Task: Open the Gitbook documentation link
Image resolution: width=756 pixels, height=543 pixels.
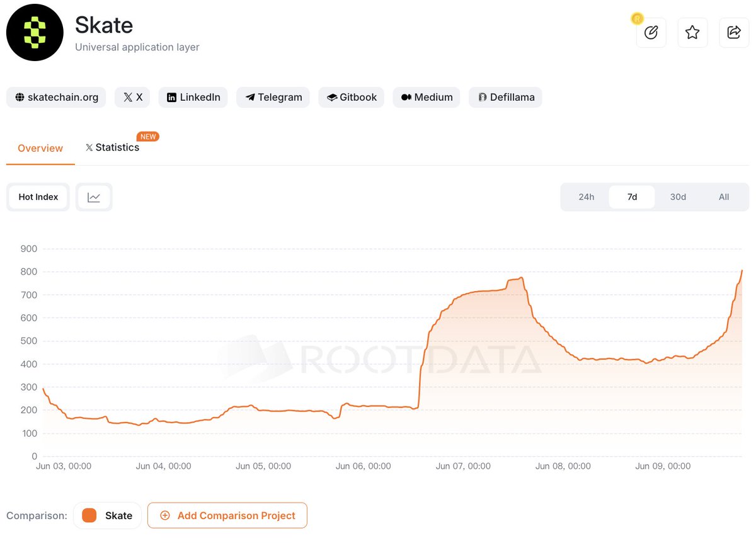Action: (351, 97)
